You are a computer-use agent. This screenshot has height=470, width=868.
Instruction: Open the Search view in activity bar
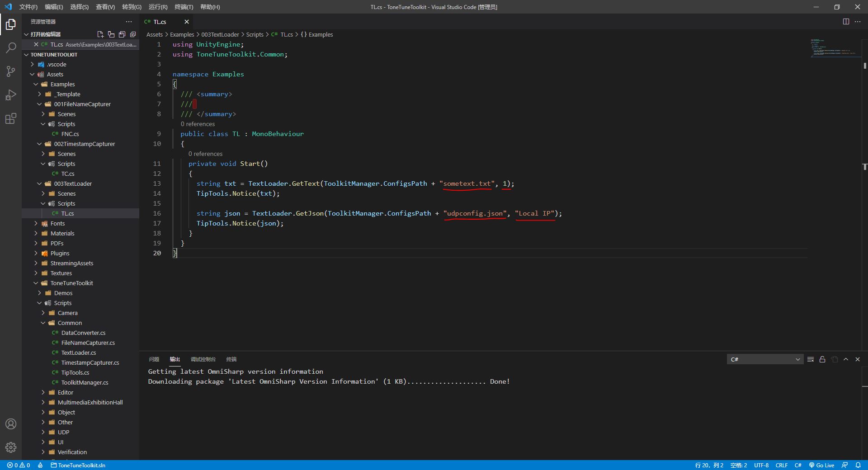[11, 47]
